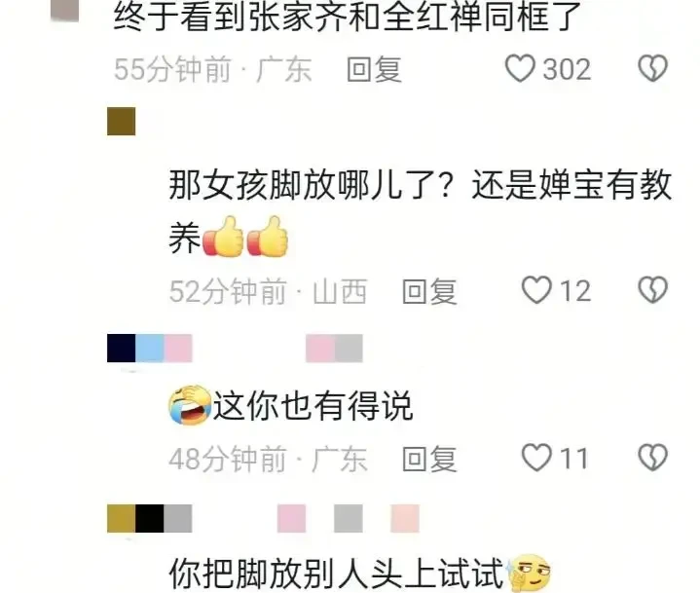Like the comment with 302 likes
The width and height of the screenshot is (700, 593).
[520, 68]
